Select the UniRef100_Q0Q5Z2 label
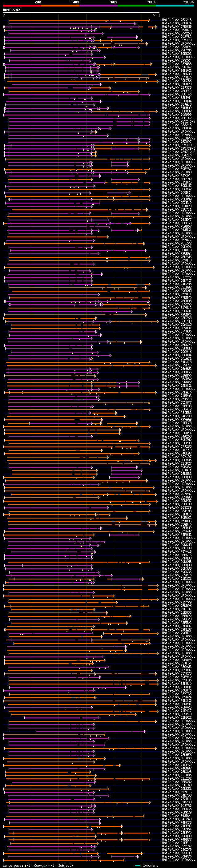This screenshot has height=868, width=197. 177,633
